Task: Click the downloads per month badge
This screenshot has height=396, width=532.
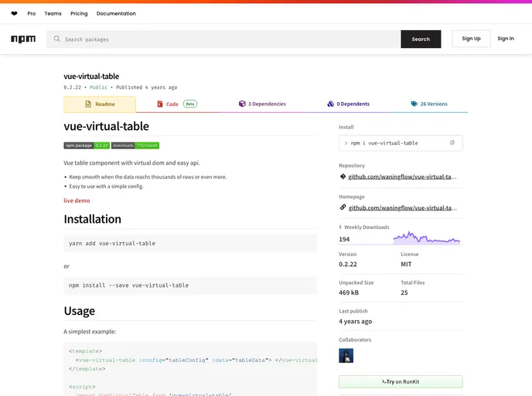Action: [135, 145]
